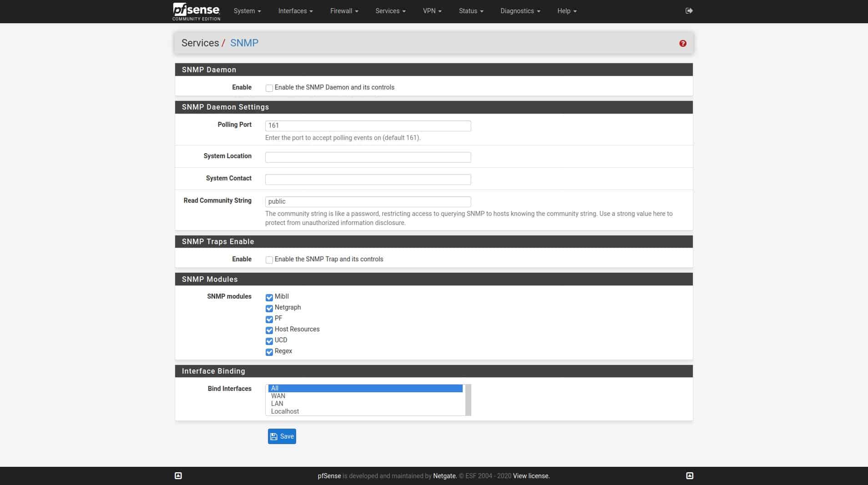Click the pfSense logo in the top bar
The image size is (868, 485).
196,11
